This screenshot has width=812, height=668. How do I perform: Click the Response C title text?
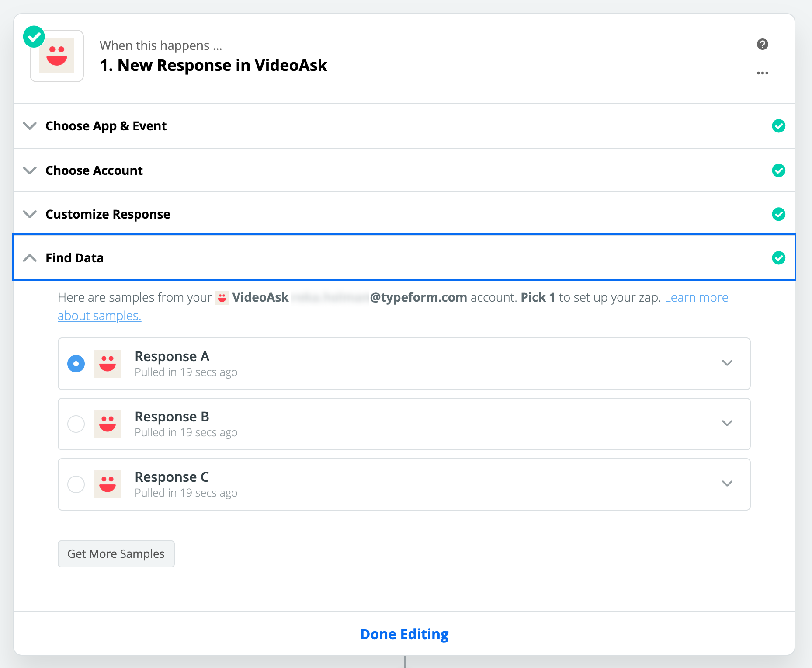click(x=172, y=477)
